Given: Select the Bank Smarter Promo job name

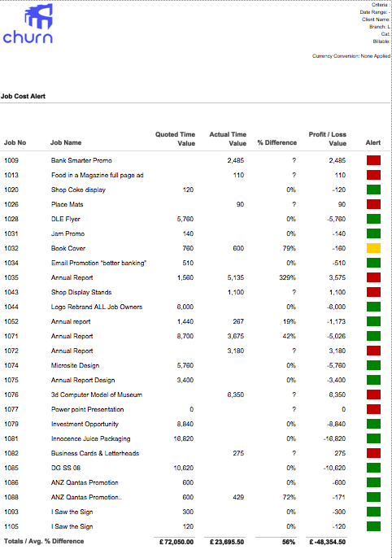Looking at the screenshot, I should point(81,160).
